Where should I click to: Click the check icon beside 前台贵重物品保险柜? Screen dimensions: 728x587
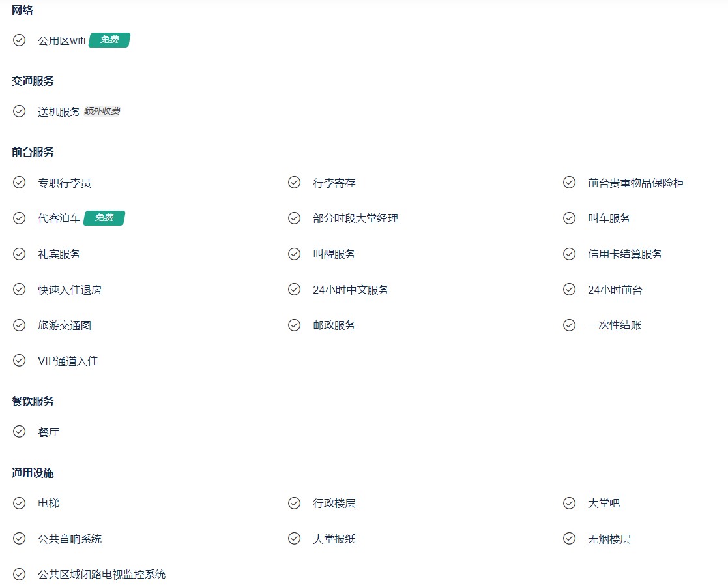click(569, 182)
